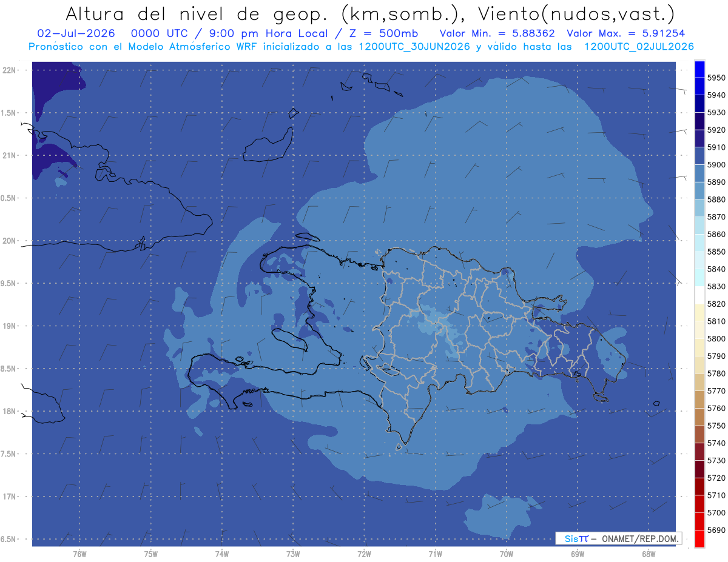Click the '5890' color bar value

point(716,182)
